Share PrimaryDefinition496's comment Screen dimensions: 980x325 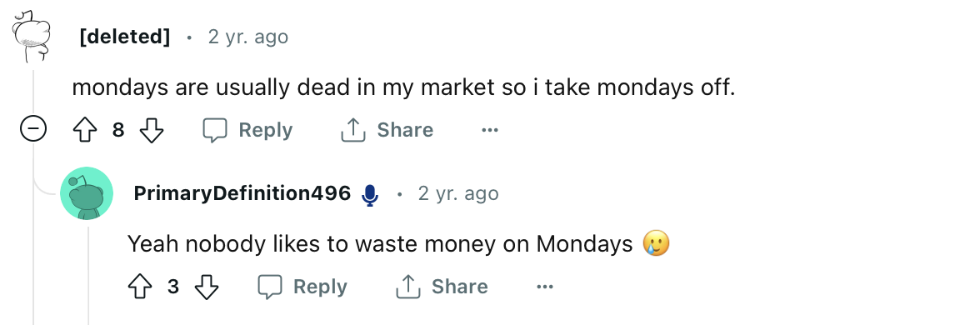pos(442,287)
